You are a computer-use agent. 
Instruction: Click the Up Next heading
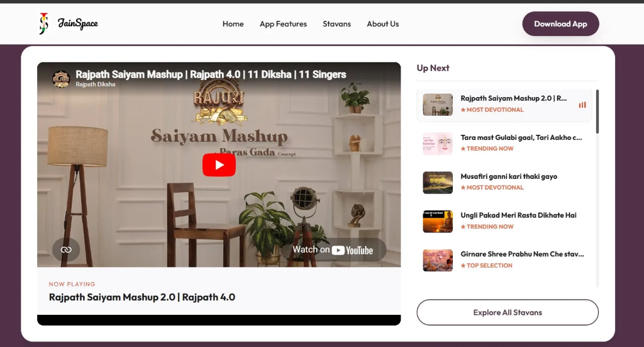pos(433,68)
